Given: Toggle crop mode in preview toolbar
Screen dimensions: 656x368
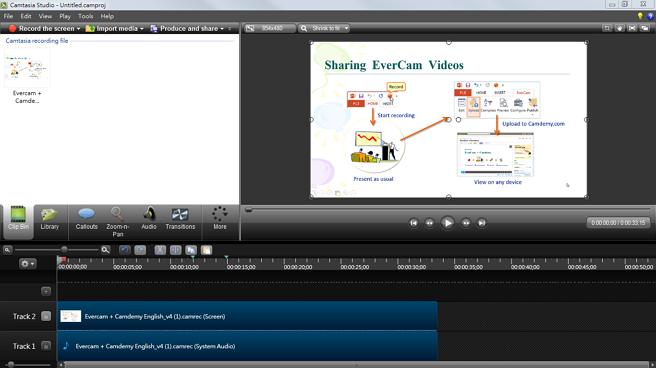Looking at the screenshot, I should click(x=607, y=28).
